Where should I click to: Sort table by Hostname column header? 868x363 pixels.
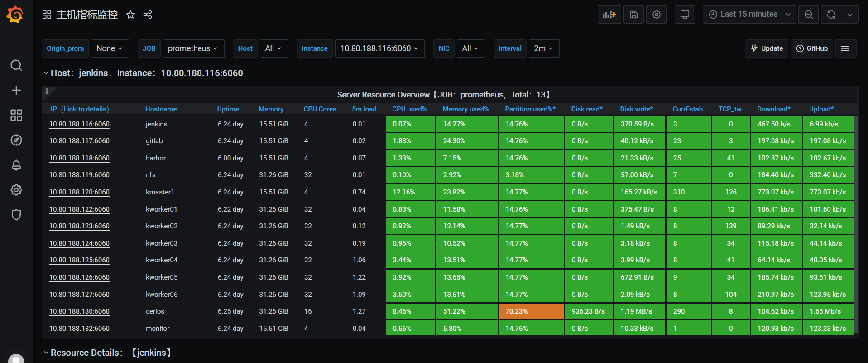click(161, 109)
